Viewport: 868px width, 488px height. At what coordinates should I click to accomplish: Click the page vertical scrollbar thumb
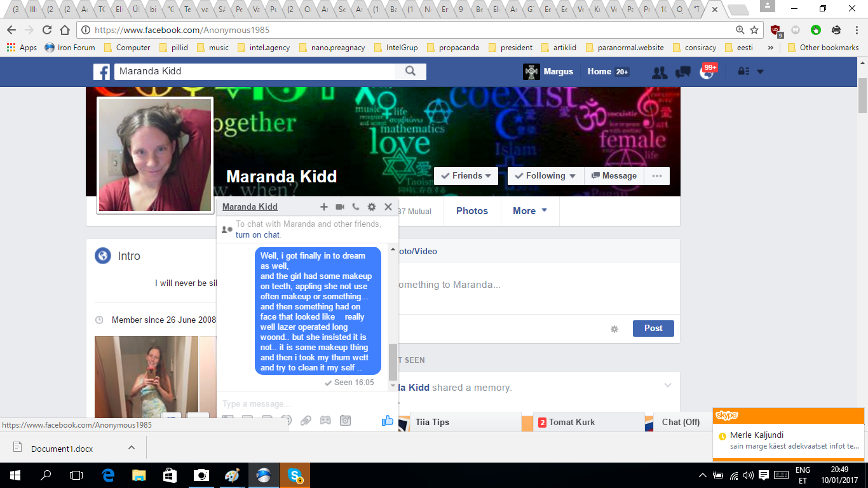[x=863, y=95]
